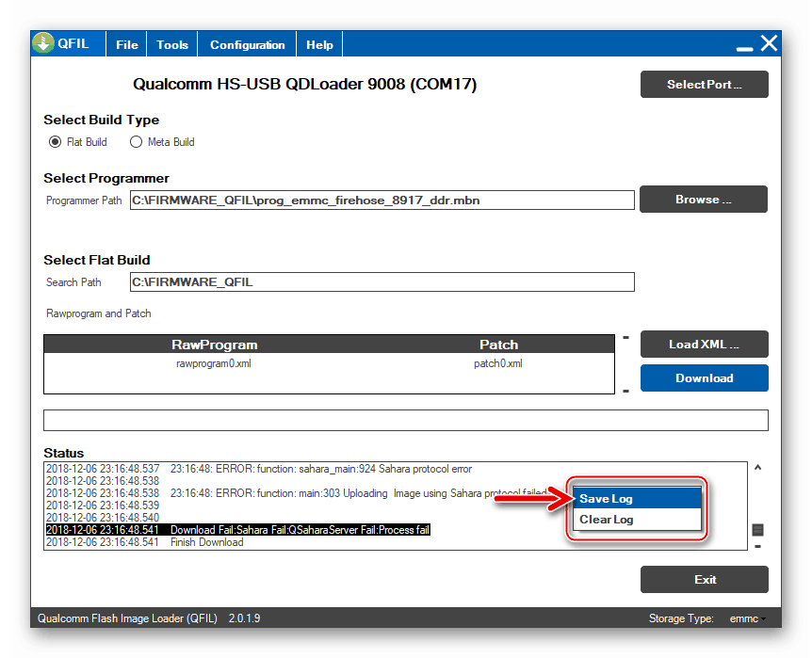The width and height of the screenshot is (812, 658).
Task: Open the File menu
Action: (x=127, y=44)
